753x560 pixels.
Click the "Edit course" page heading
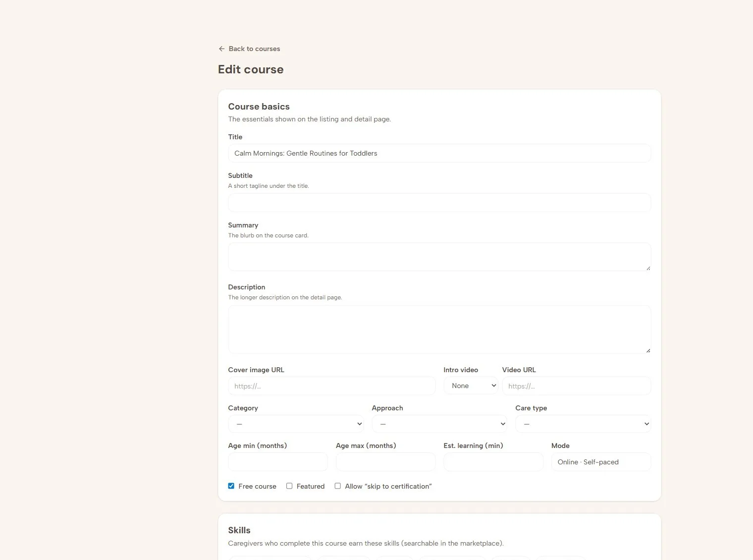(x=251, y=69)
